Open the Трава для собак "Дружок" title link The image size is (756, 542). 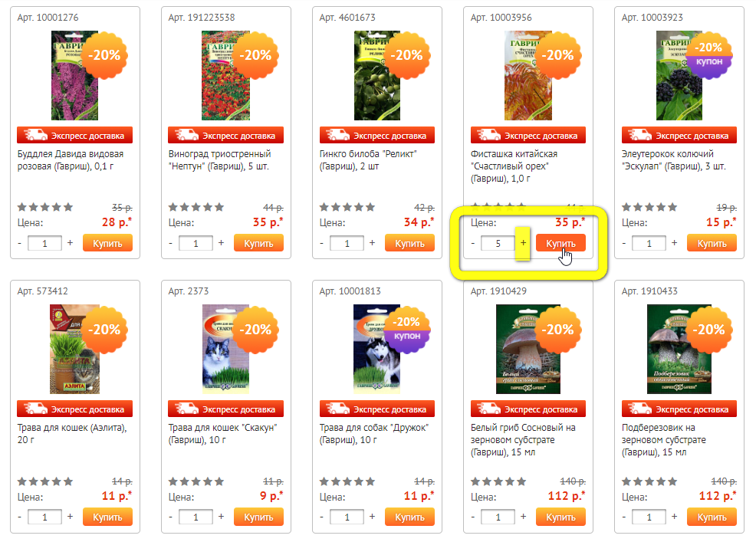tap(373, 433)
